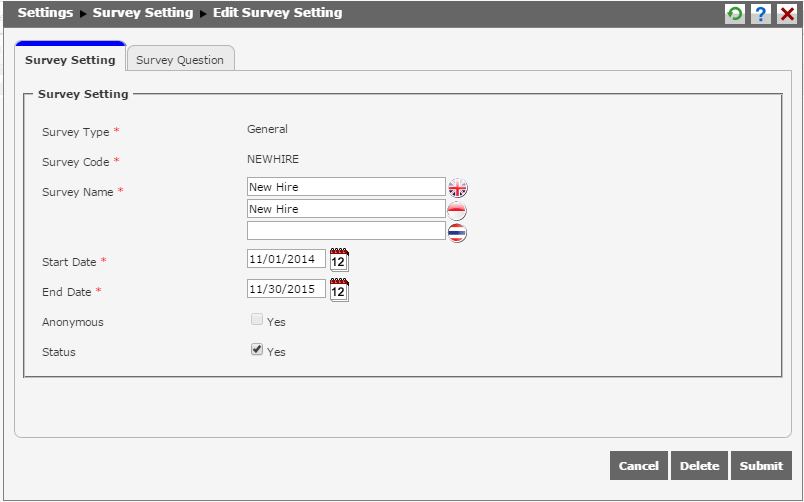Click the Delete button
Screen dimensions: 804x502
pyautogui.click(x=699, y=466)
